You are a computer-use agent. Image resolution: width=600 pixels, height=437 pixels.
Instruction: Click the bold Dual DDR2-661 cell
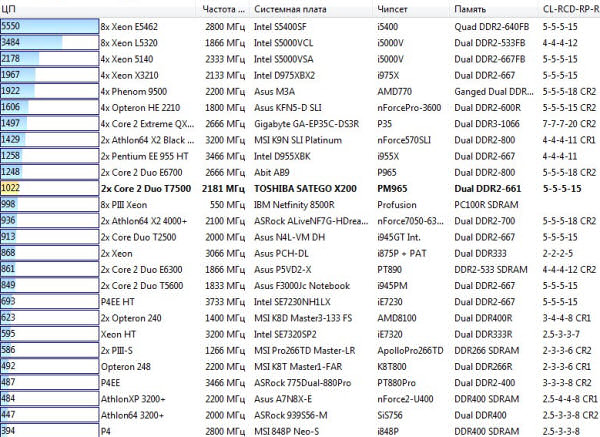click(x=488, y=189)
